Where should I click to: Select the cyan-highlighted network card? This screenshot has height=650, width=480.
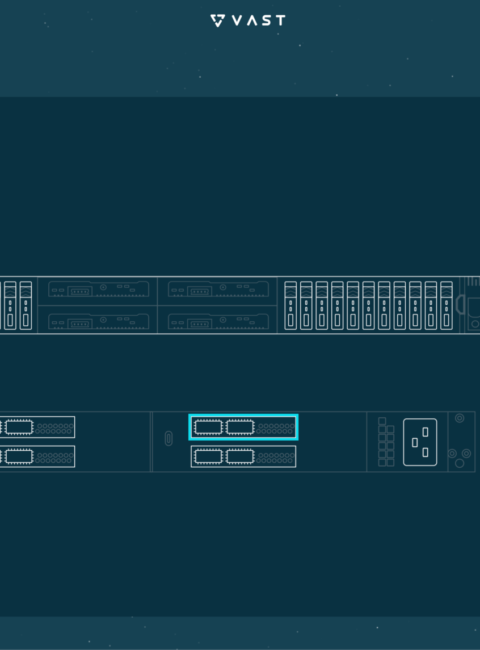[x=243, y=427]
